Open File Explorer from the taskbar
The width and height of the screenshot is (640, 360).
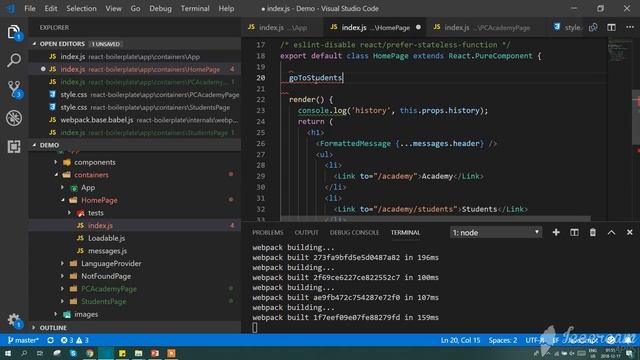[x=138, y=353]
